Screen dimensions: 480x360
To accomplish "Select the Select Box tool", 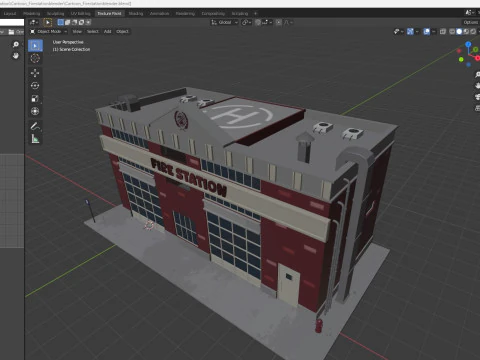I will pyautogui.click(x=35, y=46).
